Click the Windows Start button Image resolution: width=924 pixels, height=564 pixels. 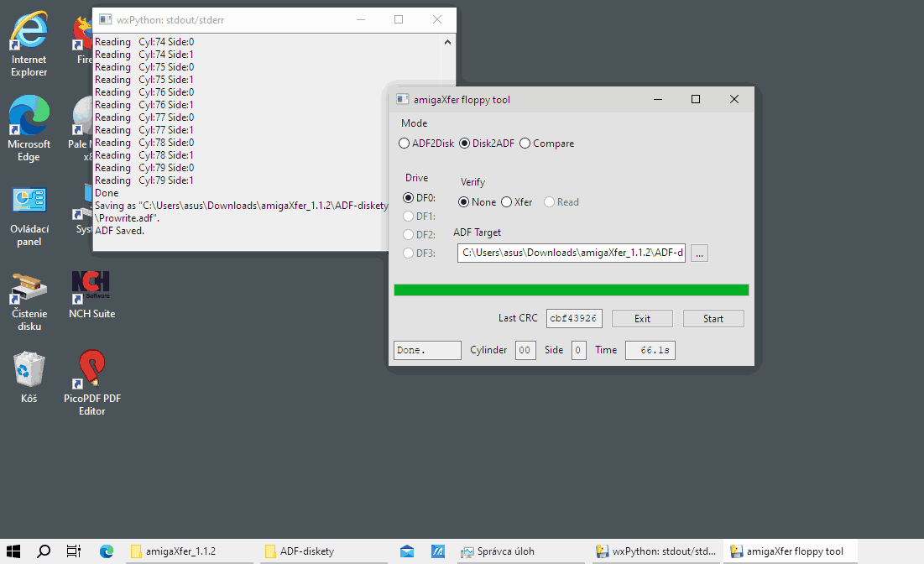click(x=14, y=551)
